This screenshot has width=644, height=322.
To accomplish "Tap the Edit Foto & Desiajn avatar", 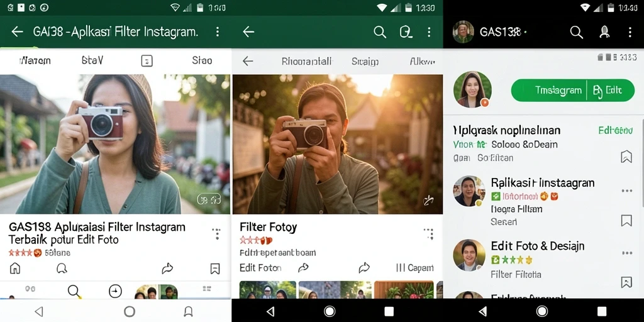I will [x=469, y=255].
